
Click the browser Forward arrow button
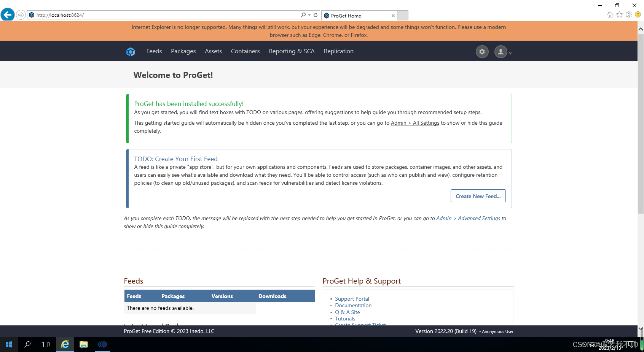(21, 15)
